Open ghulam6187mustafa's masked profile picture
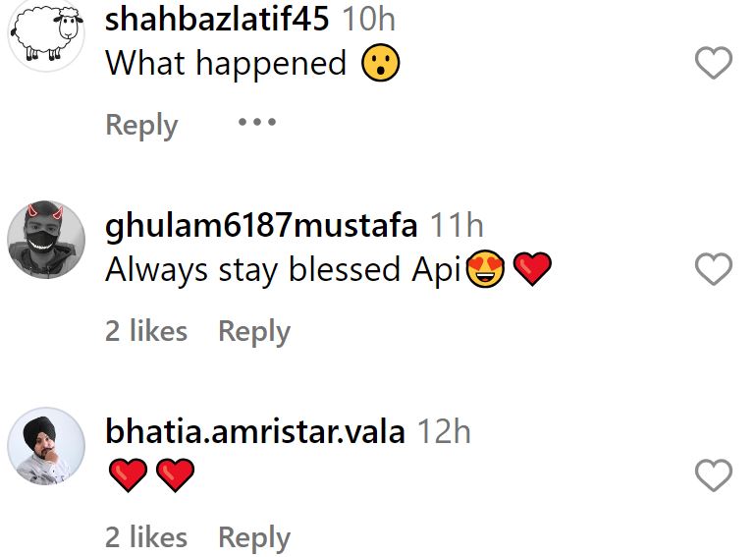Screen dimensions: 756x557 click(46, 240)
